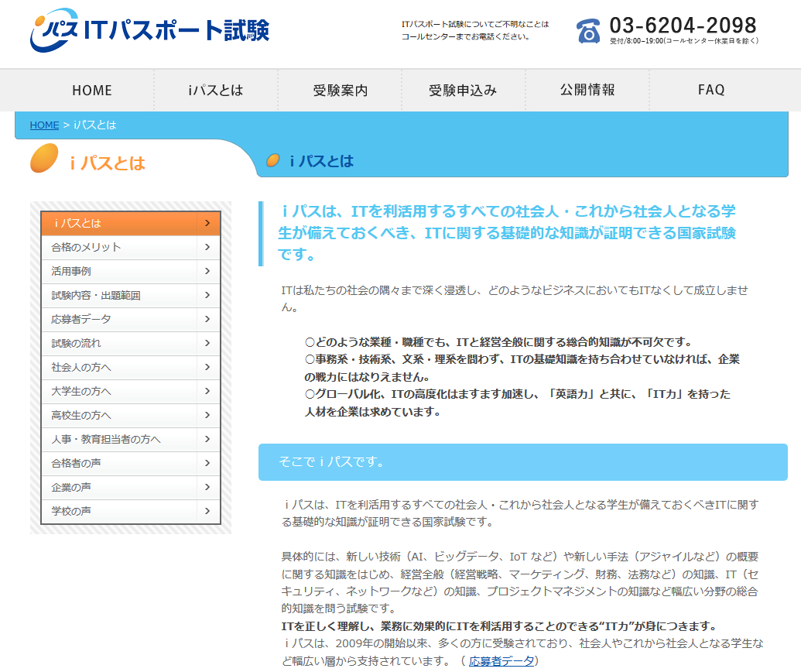Image resolution: width=801 pixels, height=672 pixels.
Task: Select 公開情報 in the top navigation
Action: coord(587,91)
